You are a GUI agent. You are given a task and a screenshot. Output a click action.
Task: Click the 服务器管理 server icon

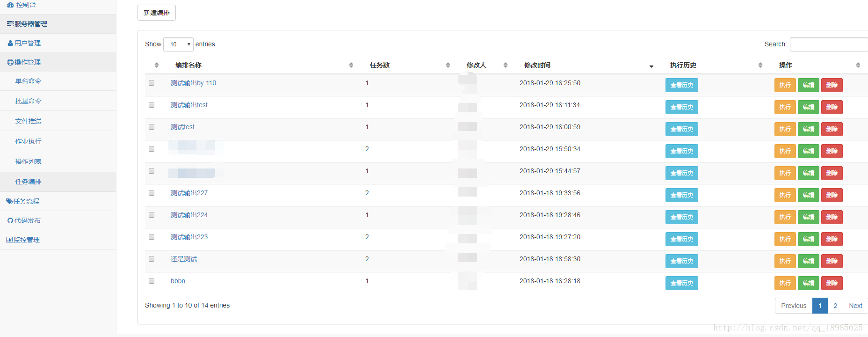10,24
